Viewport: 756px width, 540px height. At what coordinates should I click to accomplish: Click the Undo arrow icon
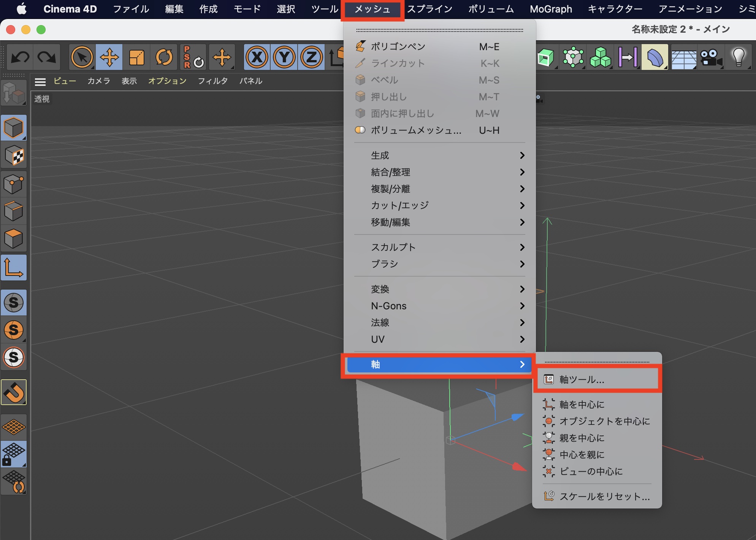(x=20, y=57)
